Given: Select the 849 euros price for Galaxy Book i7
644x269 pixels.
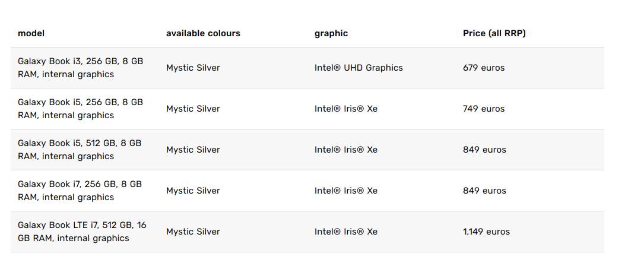Looking at the screenshot, I should point(484,191).
